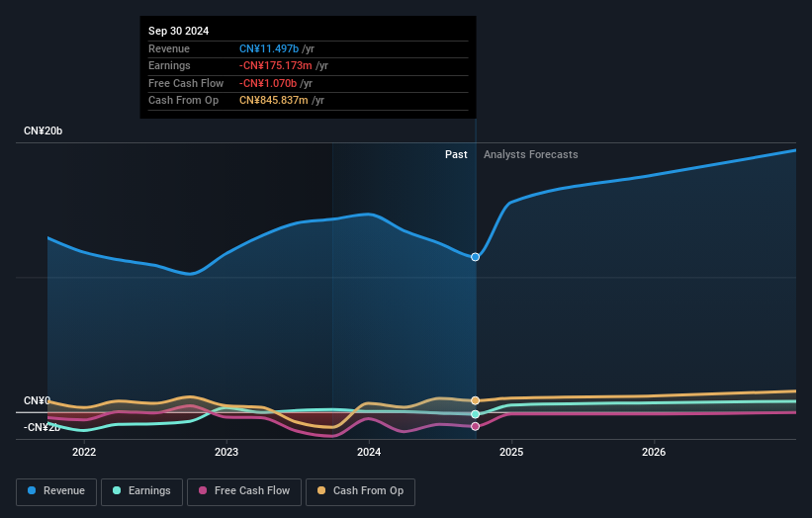This screenshot has height=518, width=812.
Task: Click the Past label in chart
Action: tap(456, 155)
